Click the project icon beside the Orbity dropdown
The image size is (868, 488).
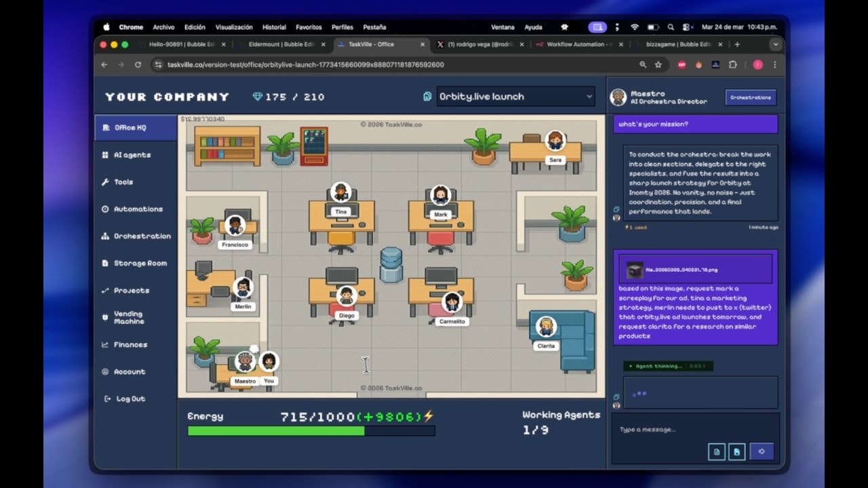(x=427, y=96)
